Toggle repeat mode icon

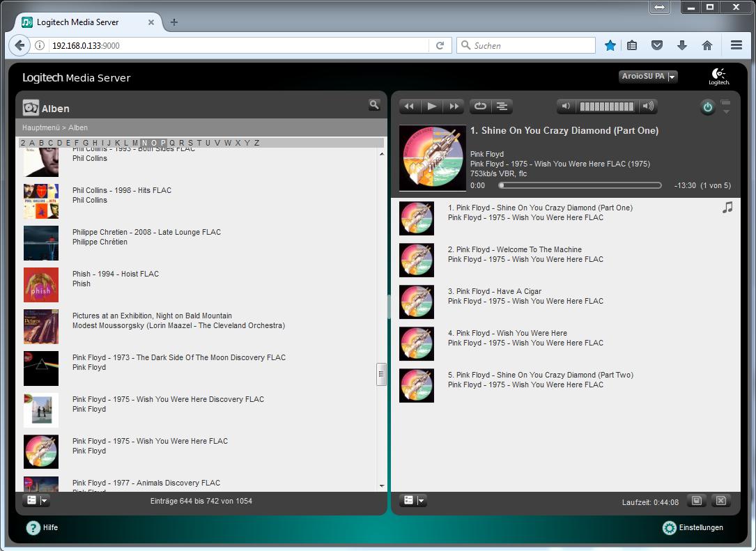click(480, 107)
